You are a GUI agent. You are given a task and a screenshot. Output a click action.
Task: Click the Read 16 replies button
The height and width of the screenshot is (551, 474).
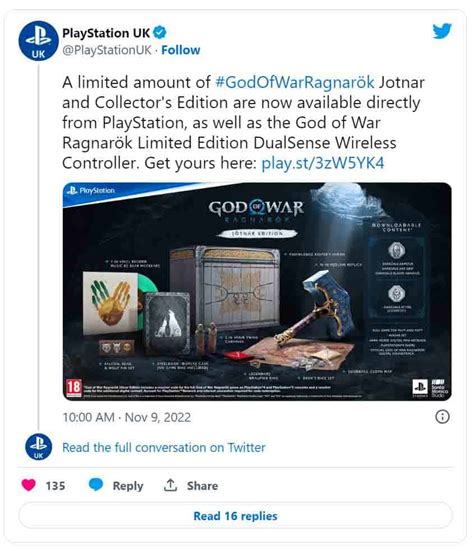click(x=235, y=516)
